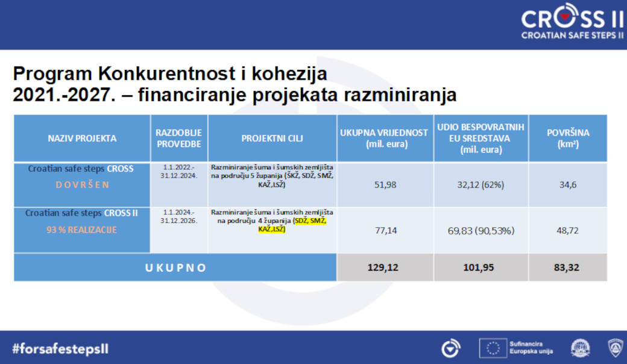Select the PROJEKTNI CILJ column header
This screenshot has width=627, height=364.
272,138
